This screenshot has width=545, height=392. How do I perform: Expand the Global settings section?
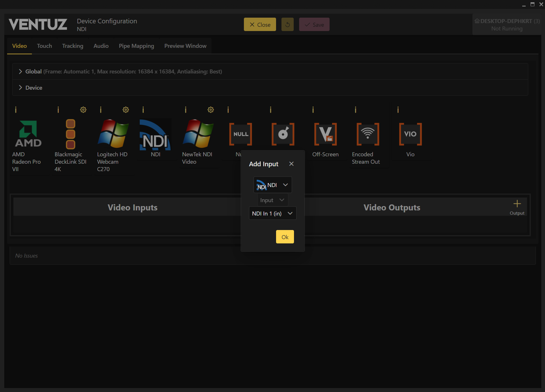point(20,71)
